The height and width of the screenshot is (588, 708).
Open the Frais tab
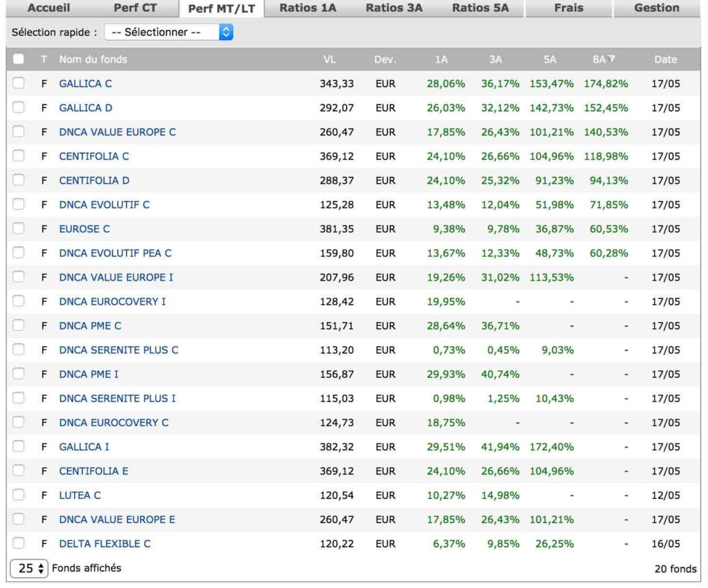[568, 8]
